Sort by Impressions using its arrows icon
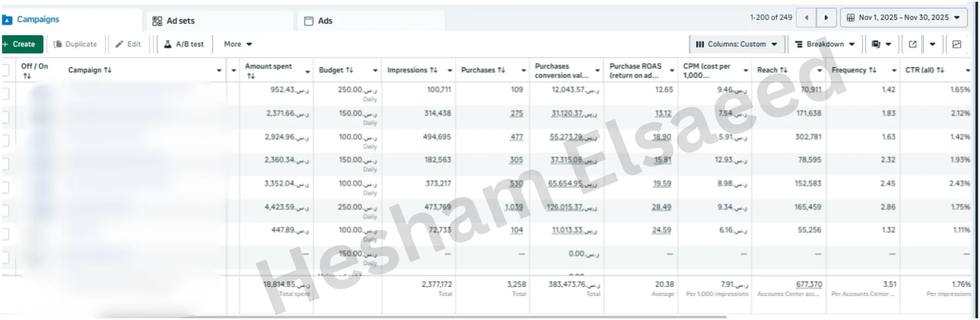This screenshot has height=320, width=980. click(433, 70)
